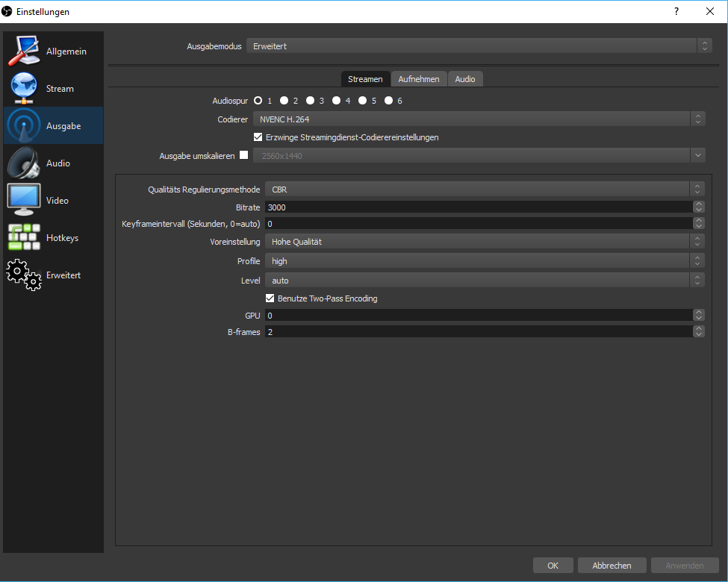Click the question mark help icon

(676, 12)
